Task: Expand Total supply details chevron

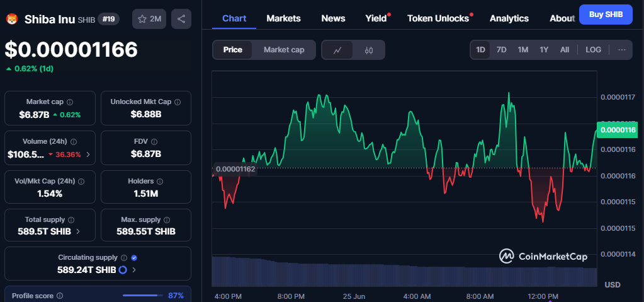Action: tap(79, 231)
